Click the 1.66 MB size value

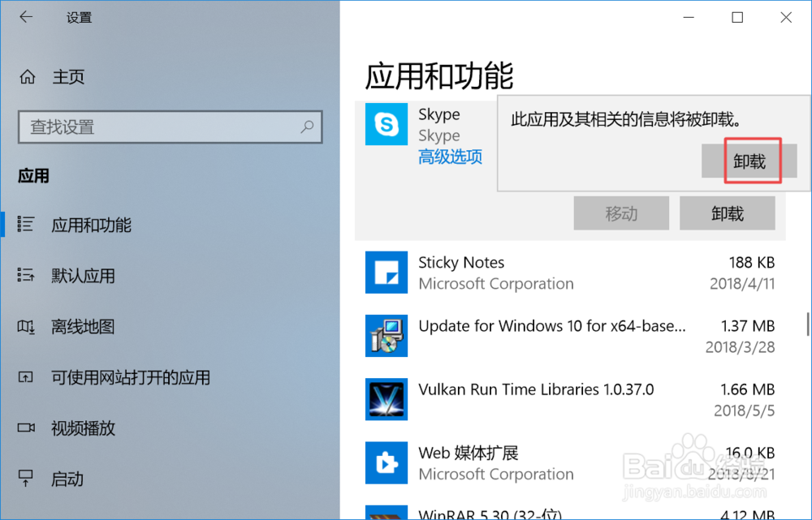coord(748,389)
